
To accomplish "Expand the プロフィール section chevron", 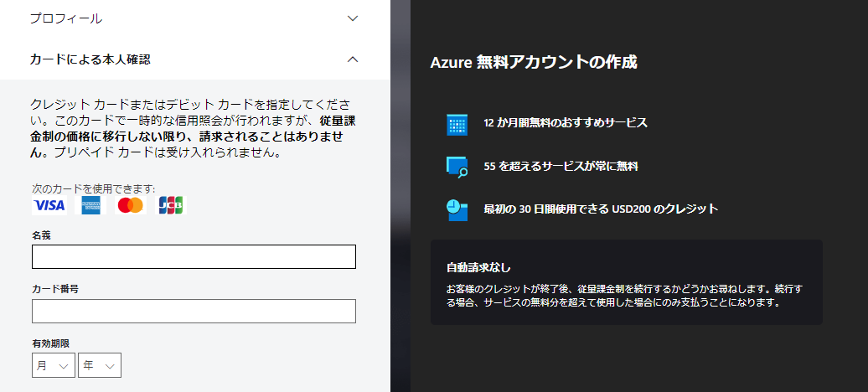I will click(x=353, y=18).
